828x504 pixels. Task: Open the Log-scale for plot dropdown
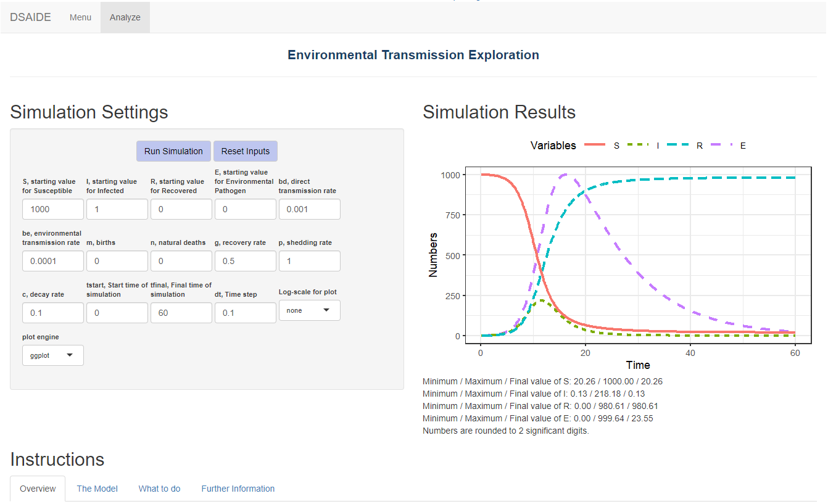click(310, 310)
